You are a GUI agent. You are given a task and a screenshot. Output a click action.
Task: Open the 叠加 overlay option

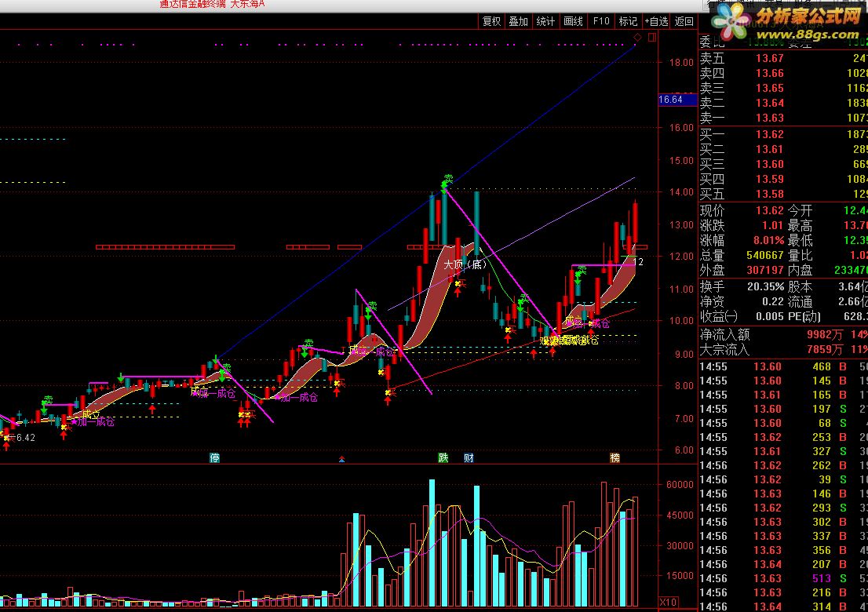[519, 21]
